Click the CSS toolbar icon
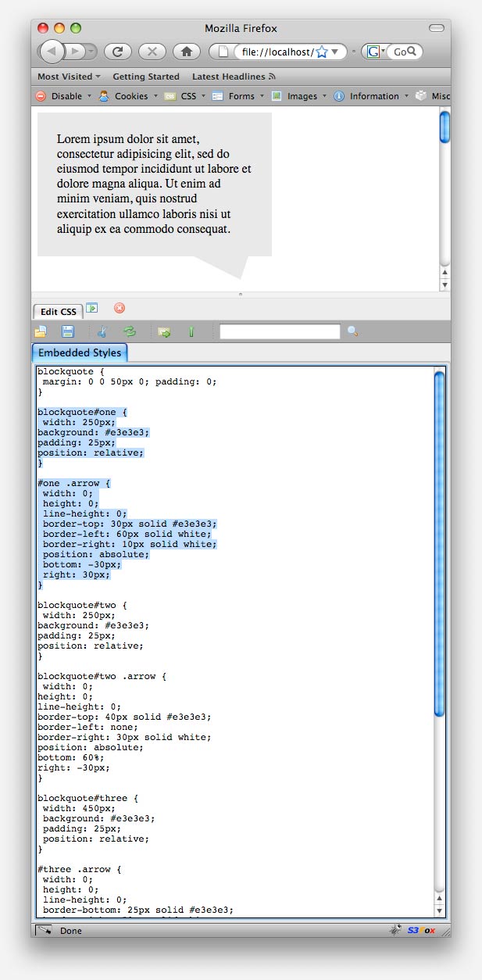Screen dimensions: 482x980 [x=170, y=96]
